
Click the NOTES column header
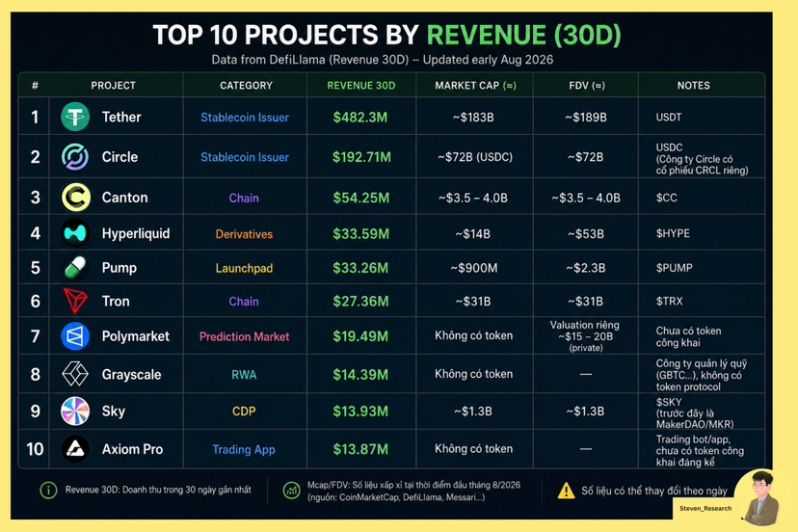click(693, 86)
